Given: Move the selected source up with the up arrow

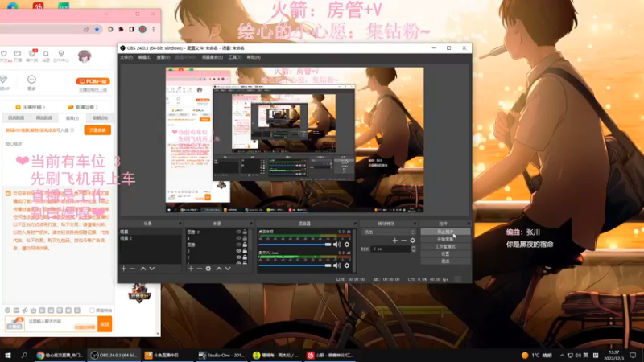Looking at the screenshot, I should pyautogui.click(x=219, y=269).
